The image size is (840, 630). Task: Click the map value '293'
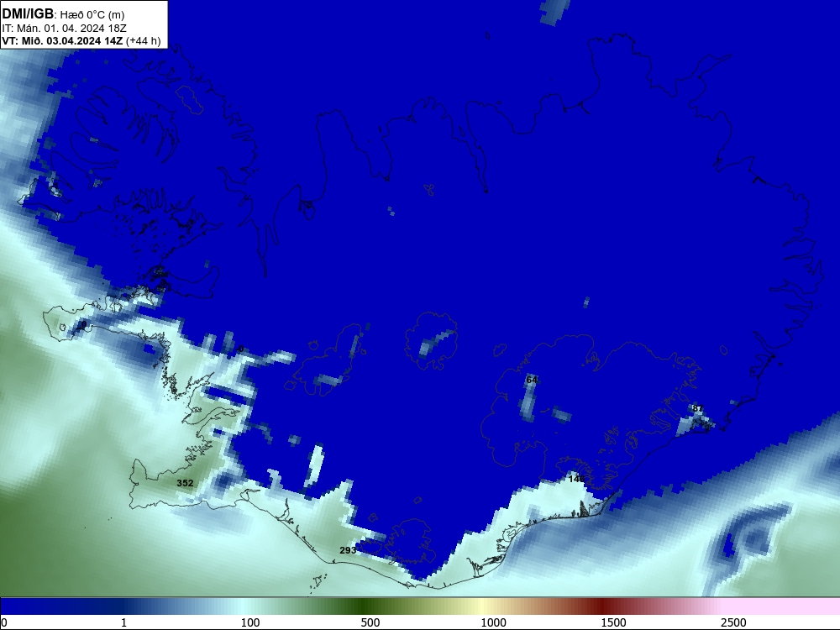(x=349, y=550)
